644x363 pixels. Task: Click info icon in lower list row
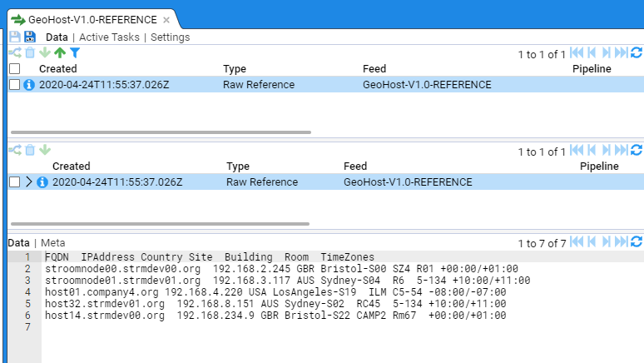pyautogui.click(x=42, y=182)
